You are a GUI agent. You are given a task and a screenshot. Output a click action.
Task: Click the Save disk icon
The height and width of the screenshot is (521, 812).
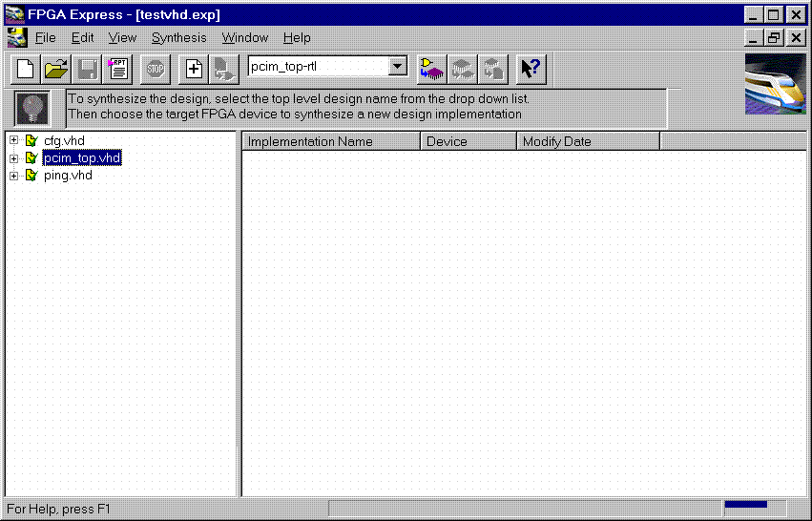coord(87,69)
